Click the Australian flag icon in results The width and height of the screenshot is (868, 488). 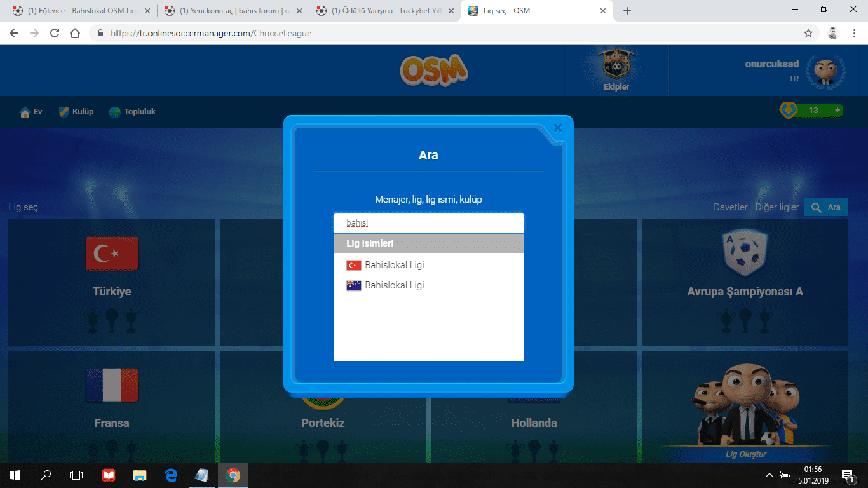point(354,285)
